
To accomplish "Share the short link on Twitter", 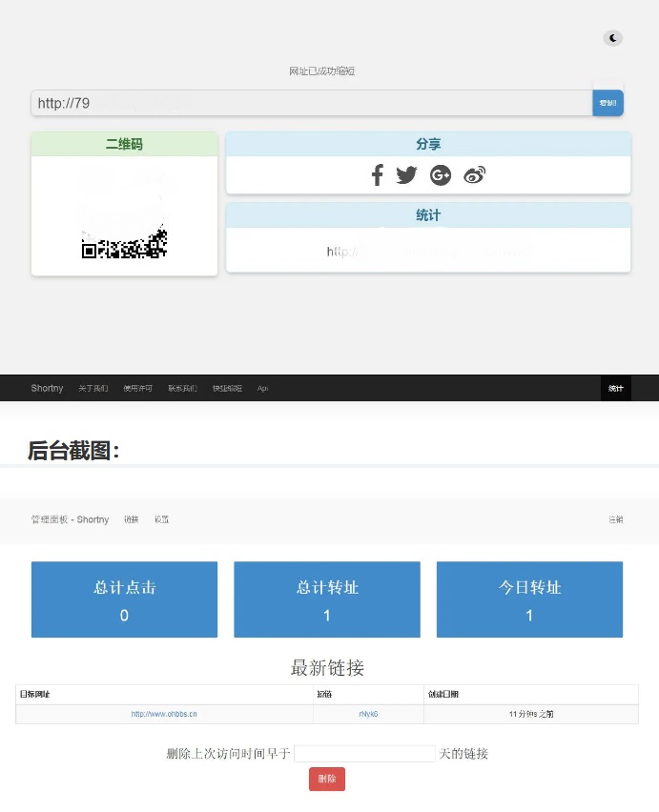I will [x=406, y=175].
